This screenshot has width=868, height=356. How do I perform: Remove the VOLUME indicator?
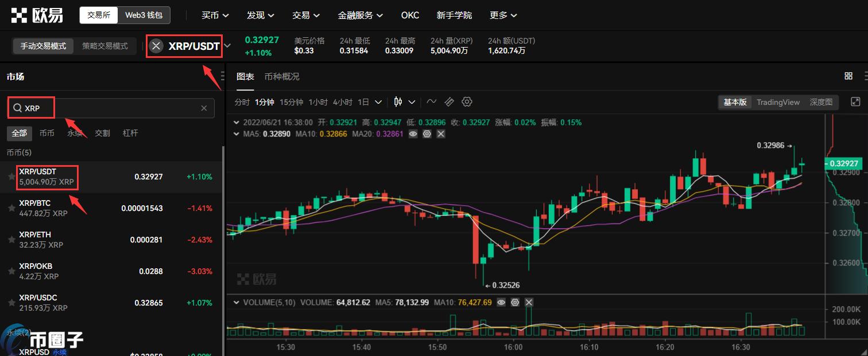[x=529, y=302]
